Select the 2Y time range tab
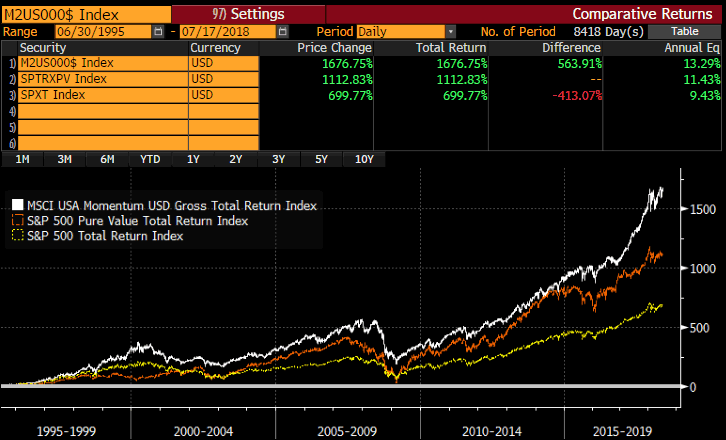 pyautogui.click(x=236, y=159)
